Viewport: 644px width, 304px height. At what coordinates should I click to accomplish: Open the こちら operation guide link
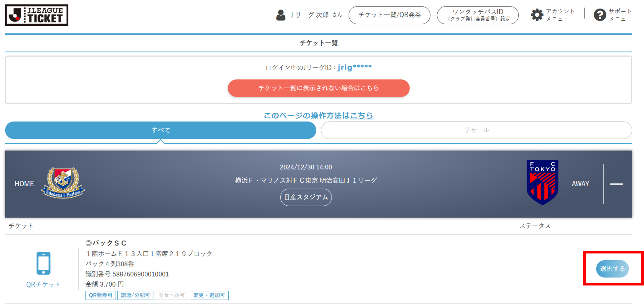(x=362, y=115)
